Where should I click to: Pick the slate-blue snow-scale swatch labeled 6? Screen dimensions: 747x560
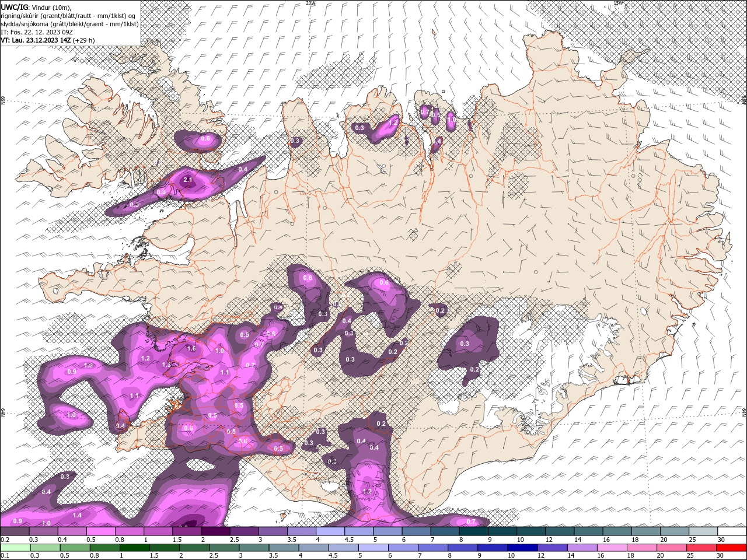coord(417,531)
